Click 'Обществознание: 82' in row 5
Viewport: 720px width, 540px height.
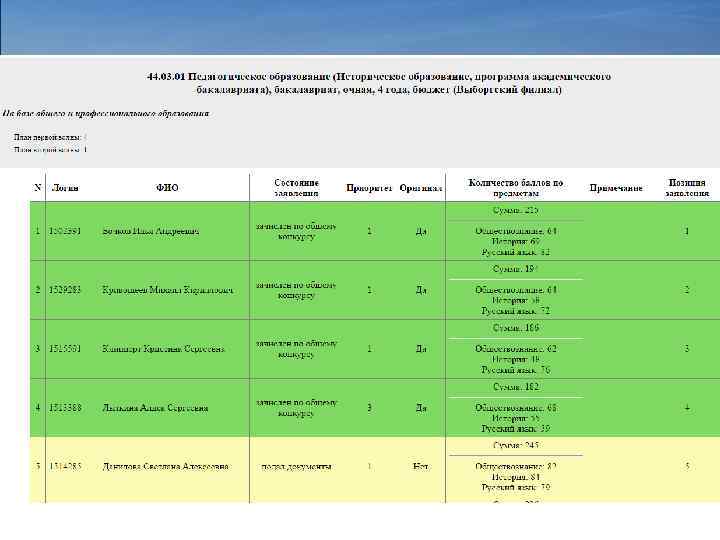(x=515, y=467)
